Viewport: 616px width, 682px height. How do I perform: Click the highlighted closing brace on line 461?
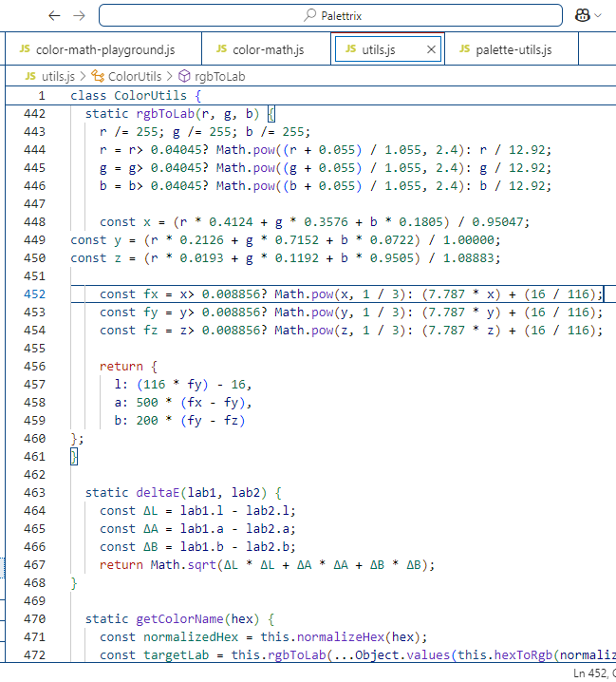(74, 457)
